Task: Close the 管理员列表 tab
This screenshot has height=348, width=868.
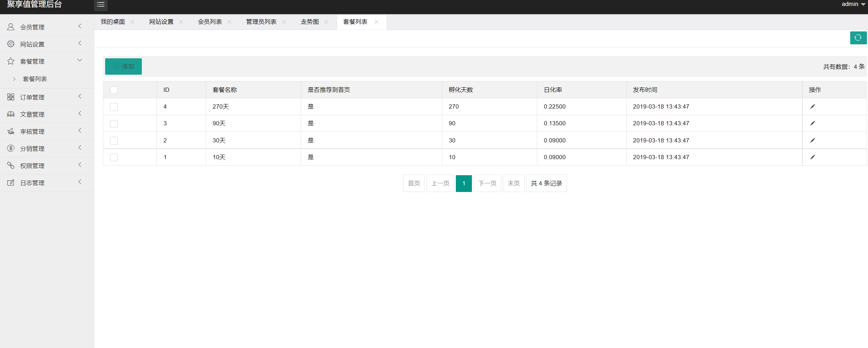Action: pos(284,22)
